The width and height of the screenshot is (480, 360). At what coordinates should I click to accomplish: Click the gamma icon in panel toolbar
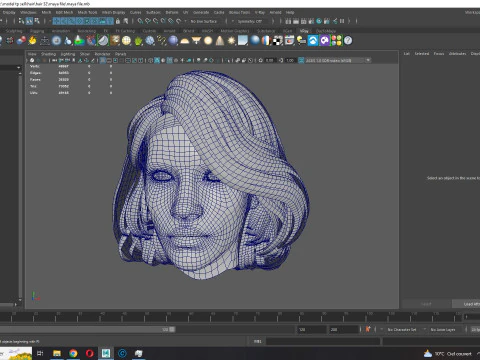(281, 60)
